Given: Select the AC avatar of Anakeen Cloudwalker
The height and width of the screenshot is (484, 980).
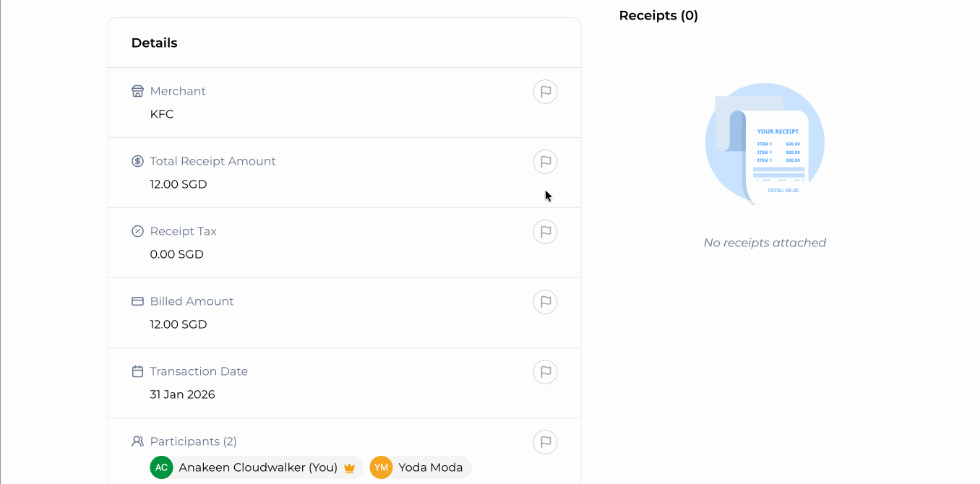Looking at the screenshot, I should [x=162, y=467].
